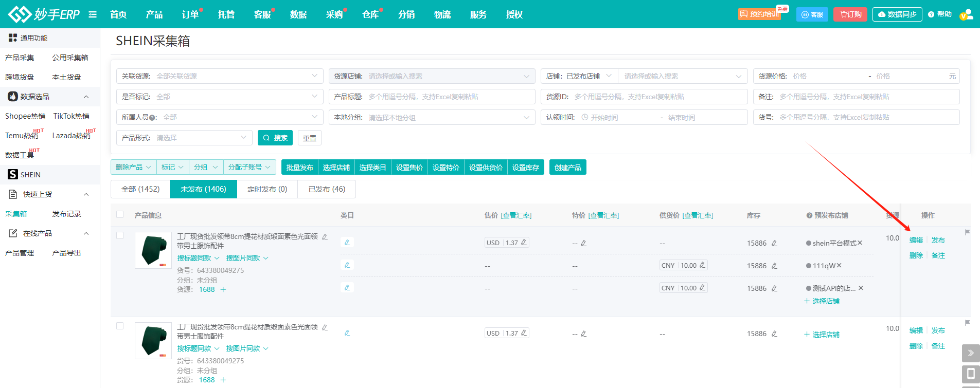This screenshot has width=980, height=388.
Task: Open 发布记录 in the sidebar
Action: [67, 214]
